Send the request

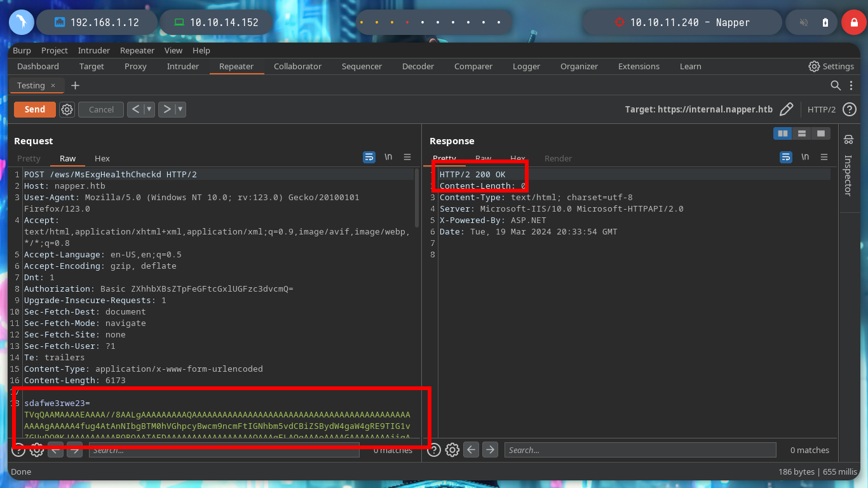coord(35,109)
